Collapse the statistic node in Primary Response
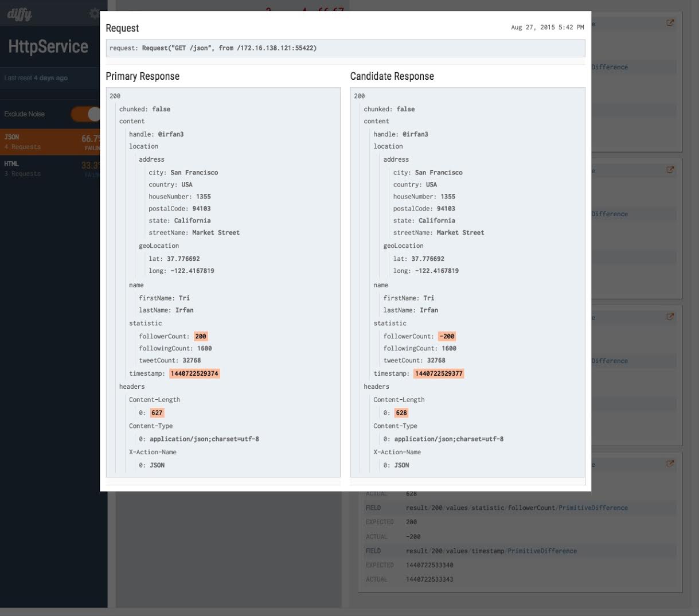Image resolution: width=699 pixels, height=616 pixels. pos(145,323)
